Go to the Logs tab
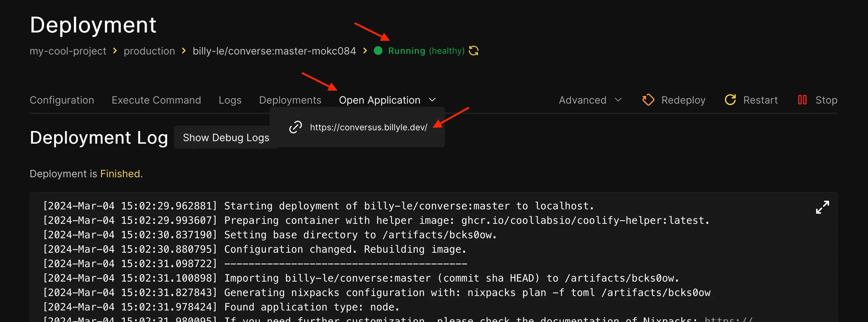 tap(230, 100)
